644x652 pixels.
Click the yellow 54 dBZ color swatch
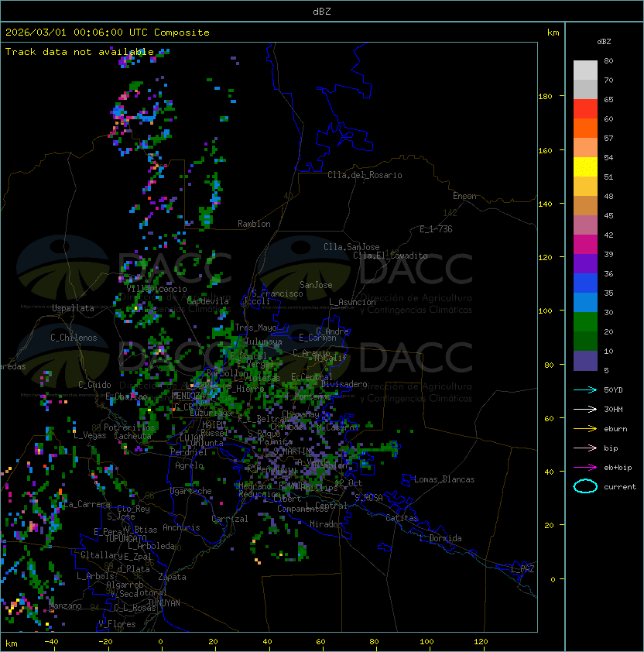pyautogui.click(x=585, y=167)
